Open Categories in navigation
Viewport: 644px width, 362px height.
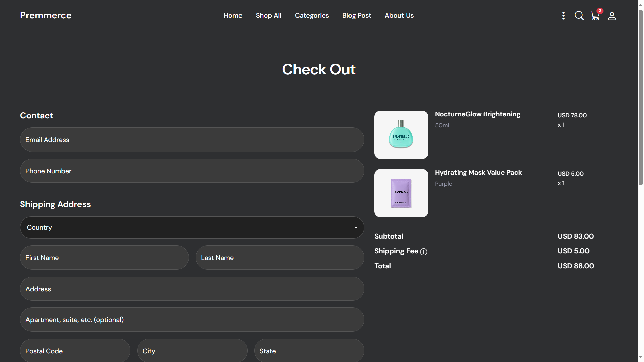[312, 15]
